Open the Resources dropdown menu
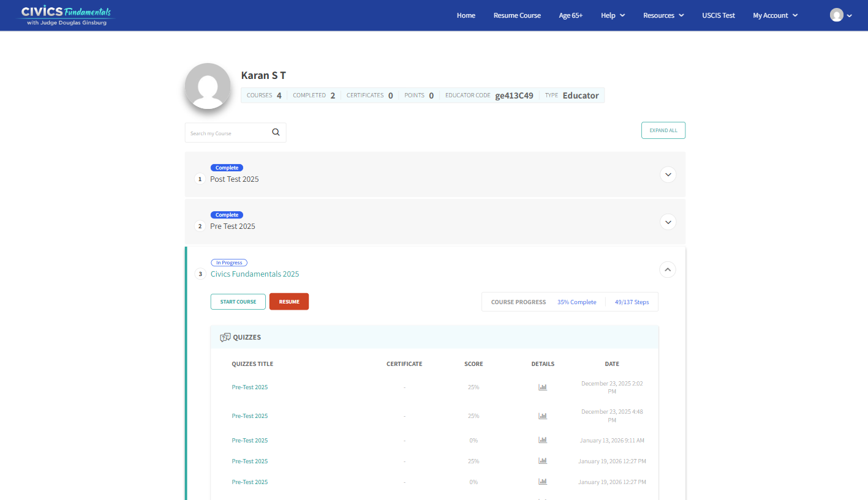Image resolution: width=868 pixels, height=500 pixels. [663, 15]
